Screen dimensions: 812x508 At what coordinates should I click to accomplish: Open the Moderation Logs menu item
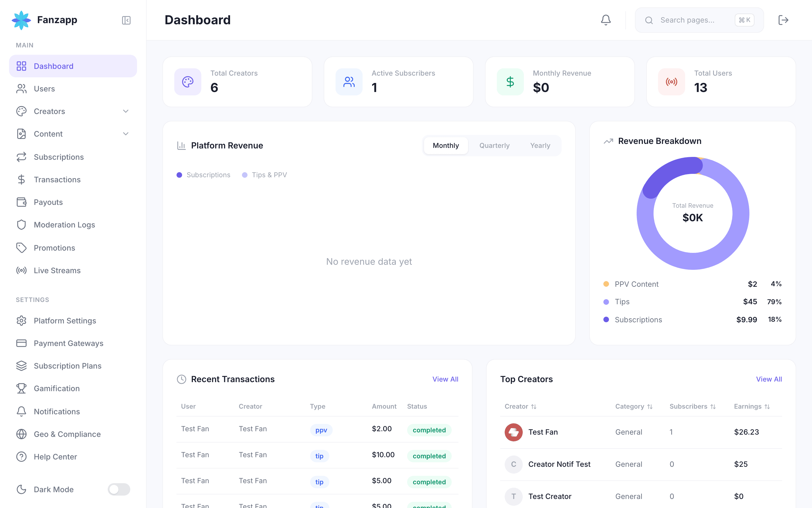tap(73, 225)
